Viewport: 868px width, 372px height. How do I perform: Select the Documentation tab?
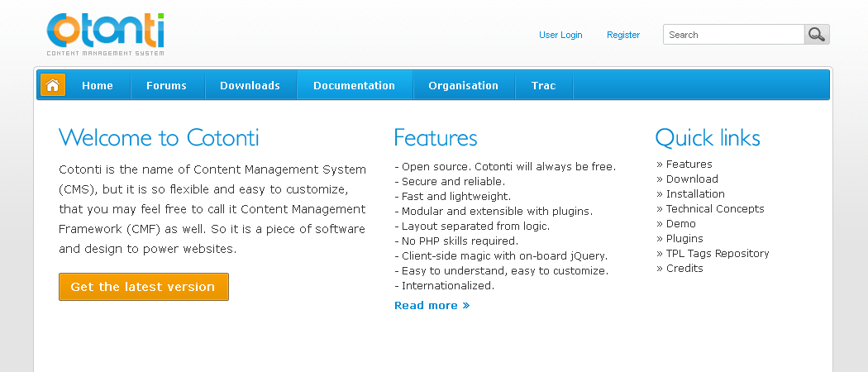[x=355, y=85]
